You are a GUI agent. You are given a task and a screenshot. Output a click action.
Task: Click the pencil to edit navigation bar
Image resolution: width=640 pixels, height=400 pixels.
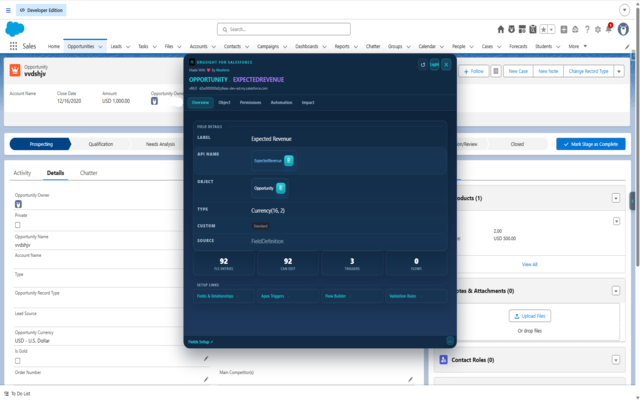(627, 47)
